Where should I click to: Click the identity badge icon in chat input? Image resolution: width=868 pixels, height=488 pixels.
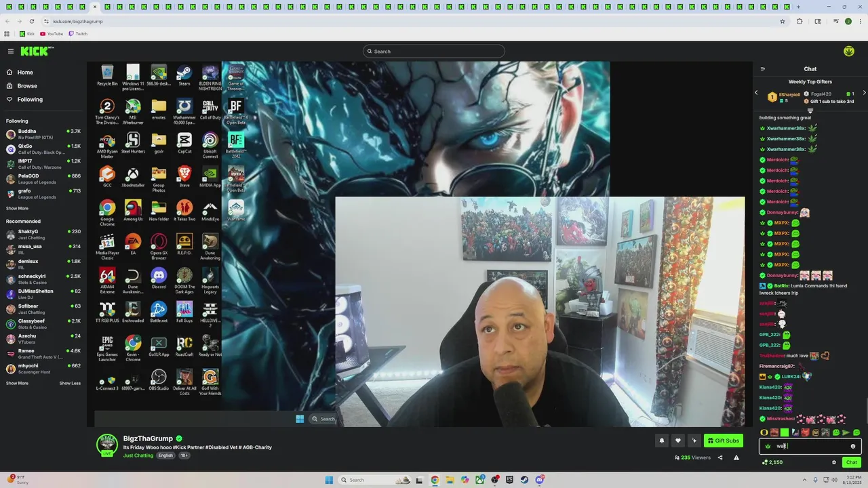(768, 446)
